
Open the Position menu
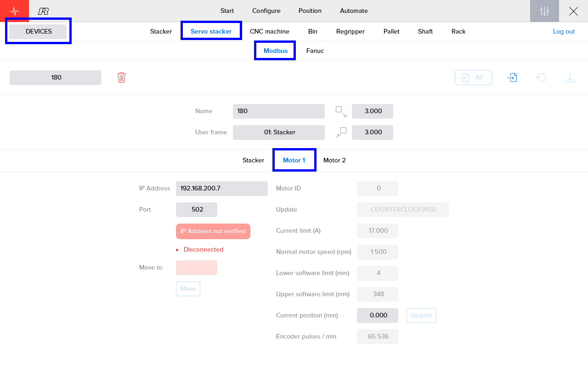[x=310, y=11]
